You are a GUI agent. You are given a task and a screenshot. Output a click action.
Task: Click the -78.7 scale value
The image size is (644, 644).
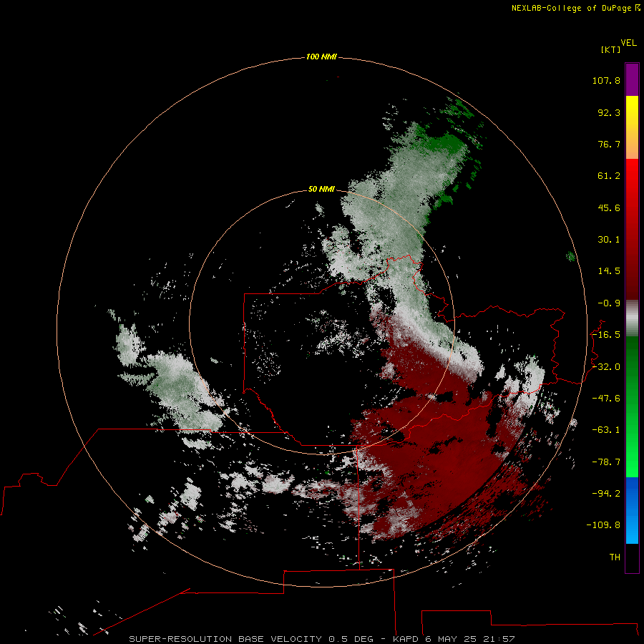(x=606, y=462)
